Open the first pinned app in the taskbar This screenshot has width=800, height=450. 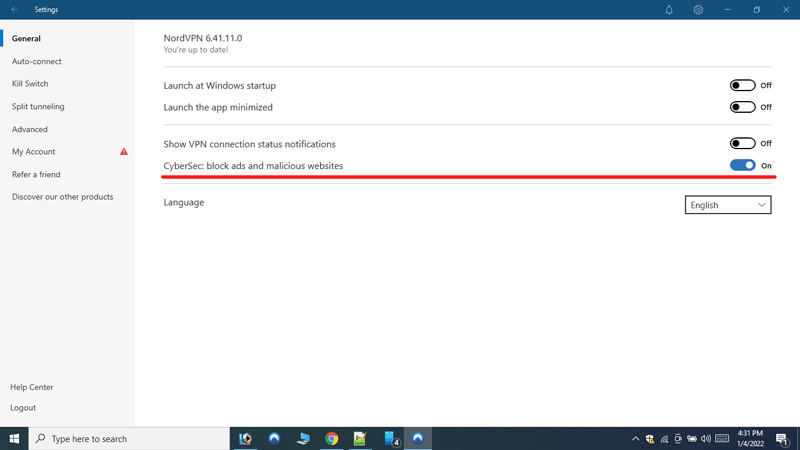point(245,439)
